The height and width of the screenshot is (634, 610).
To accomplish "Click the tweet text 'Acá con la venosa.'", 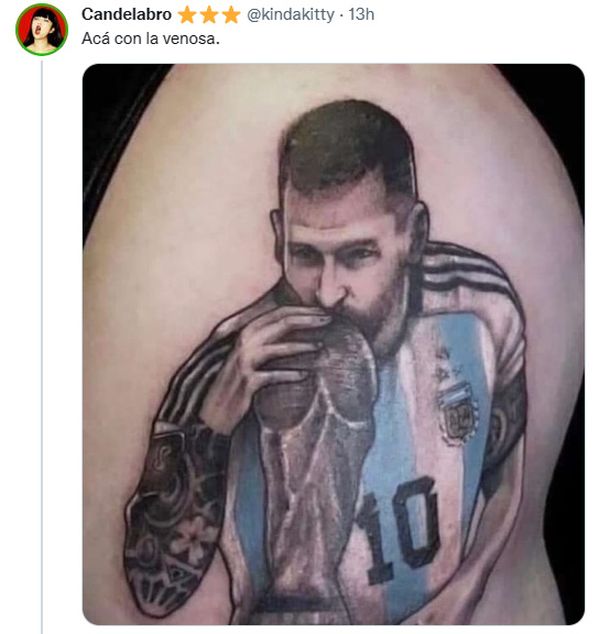I will point(150,39).
